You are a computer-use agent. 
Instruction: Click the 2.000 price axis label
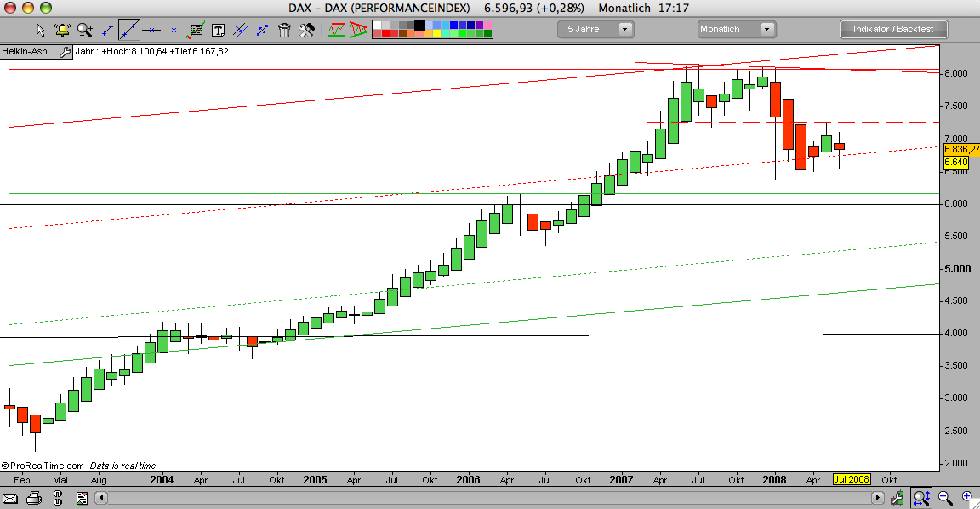click(x=956, y=463)
